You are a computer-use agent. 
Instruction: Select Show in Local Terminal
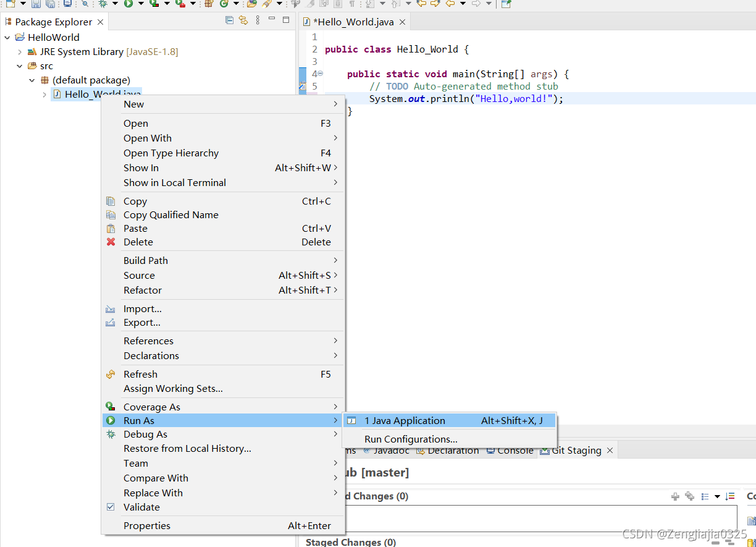[223, 183]
